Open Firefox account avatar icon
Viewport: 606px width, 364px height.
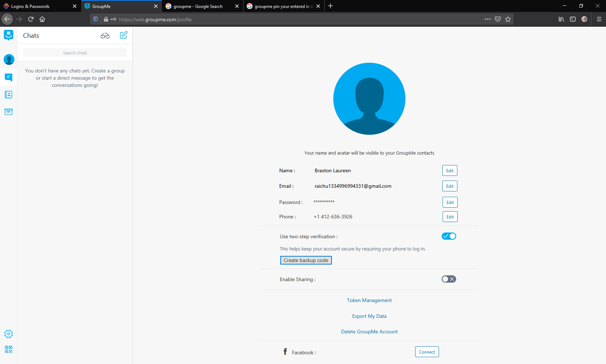point(584,19)
